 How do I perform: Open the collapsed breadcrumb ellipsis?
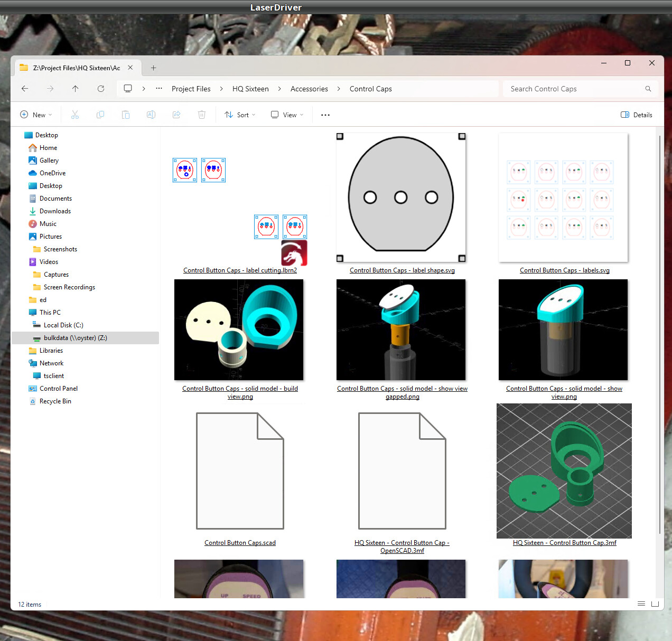click(159, 89)
